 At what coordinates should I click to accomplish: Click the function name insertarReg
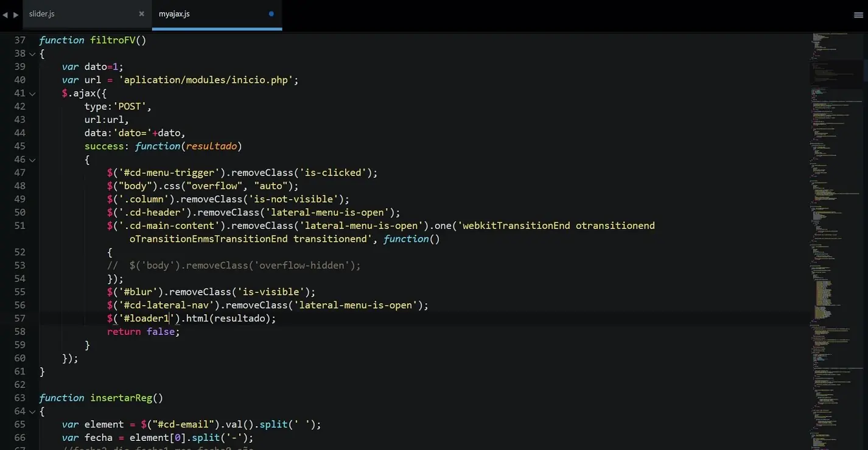coord(121,398)
